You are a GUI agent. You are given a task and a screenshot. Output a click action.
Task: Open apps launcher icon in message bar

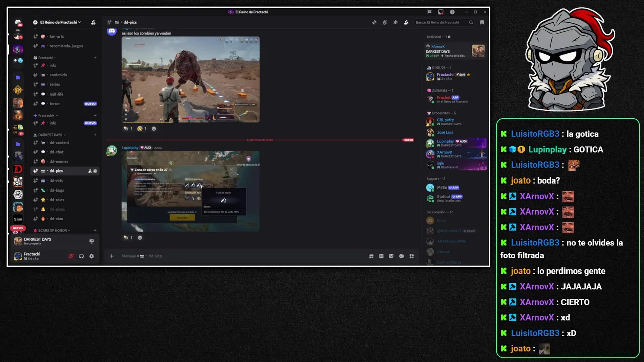[412, 256]
